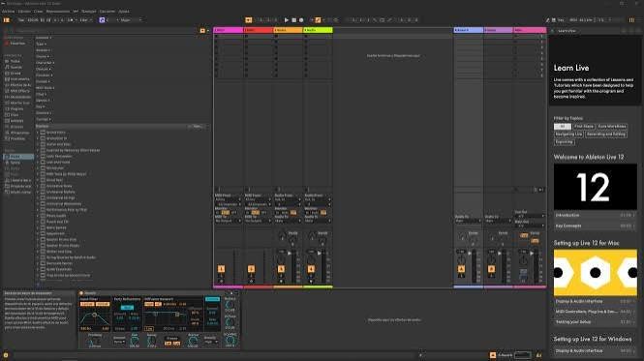Click the Stop All Clips button in the Main track

pyautogui.click(x=516, y=190)
